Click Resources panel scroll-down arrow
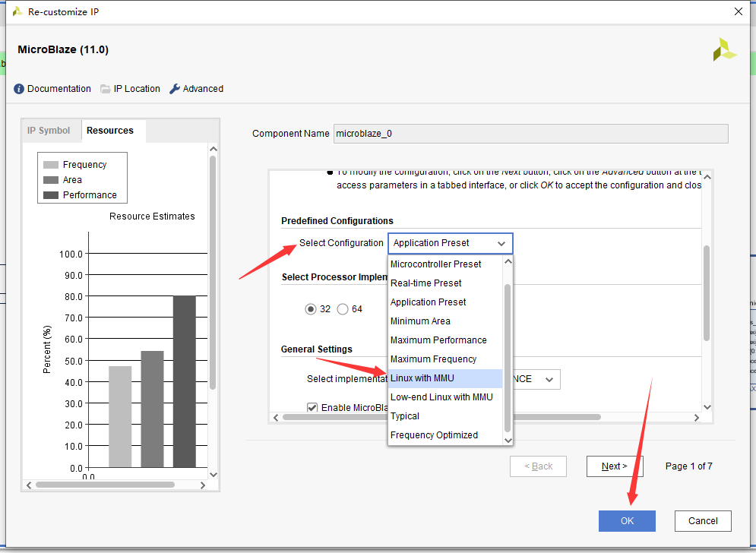 coord(214,475)
